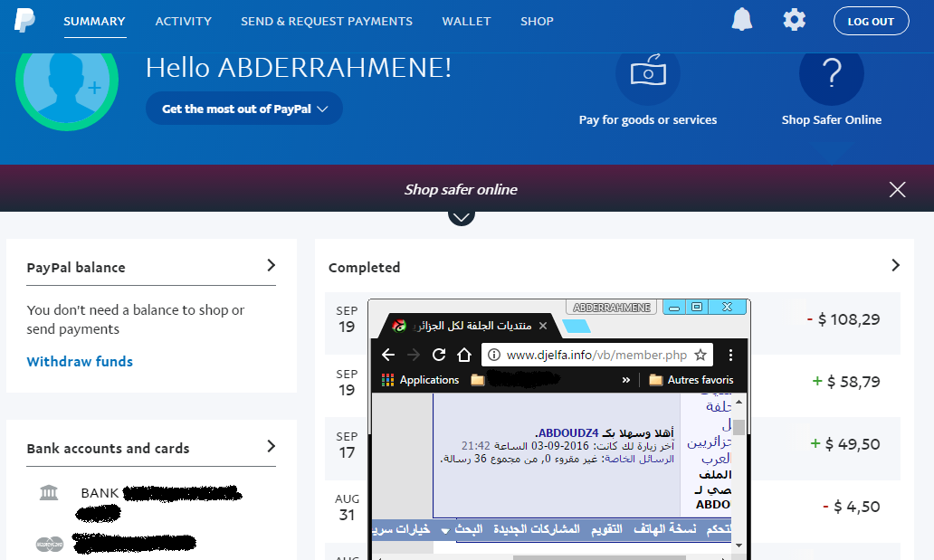The image size is (934, 560).
Task: Open account settings gear
Action: coord(794,20)
